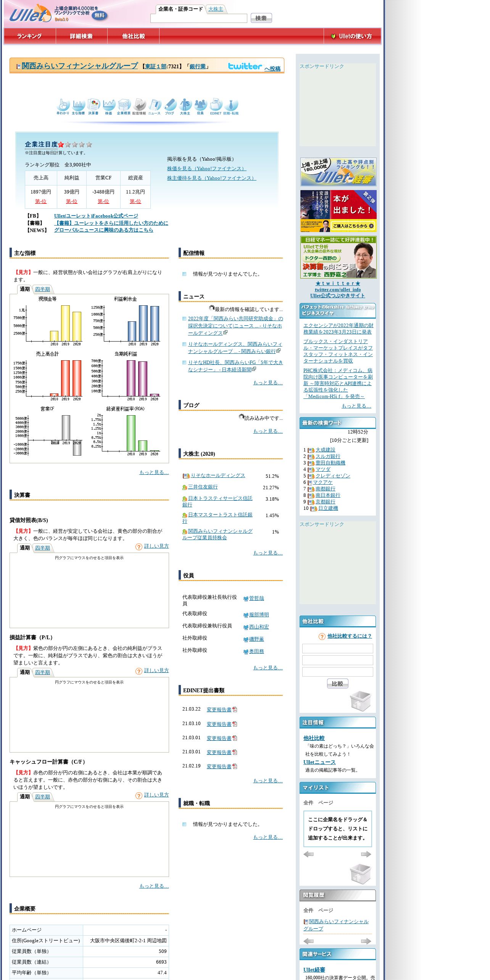Click the 決算書の向こう側 banner
Image resolution: width=490 pixels, height=980 pixels.
(338, 257)
